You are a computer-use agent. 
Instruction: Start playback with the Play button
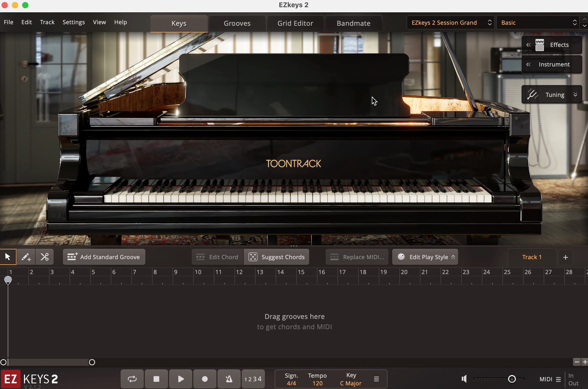[181, 379]
